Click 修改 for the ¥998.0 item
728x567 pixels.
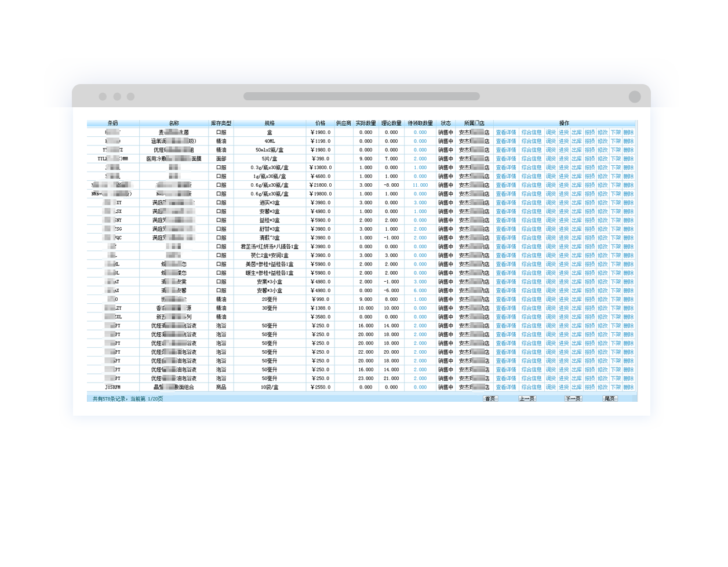click(x=602, y=300)
